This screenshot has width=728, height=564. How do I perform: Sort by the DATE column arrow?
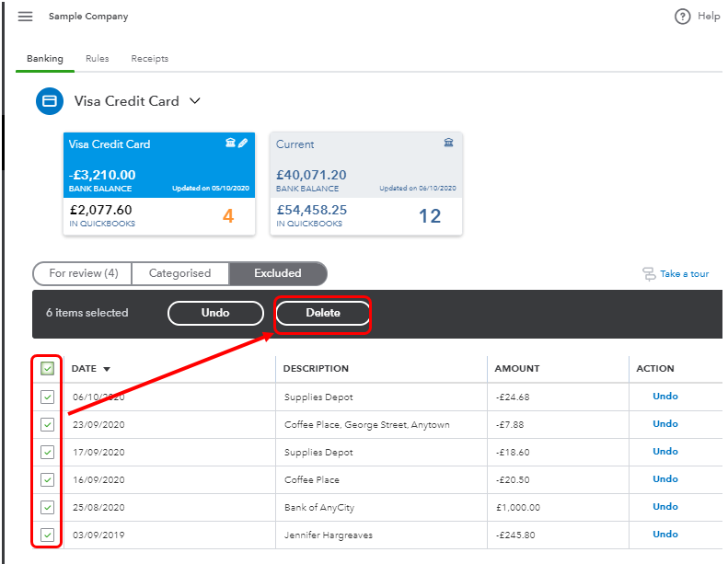(x=107, y=370)
